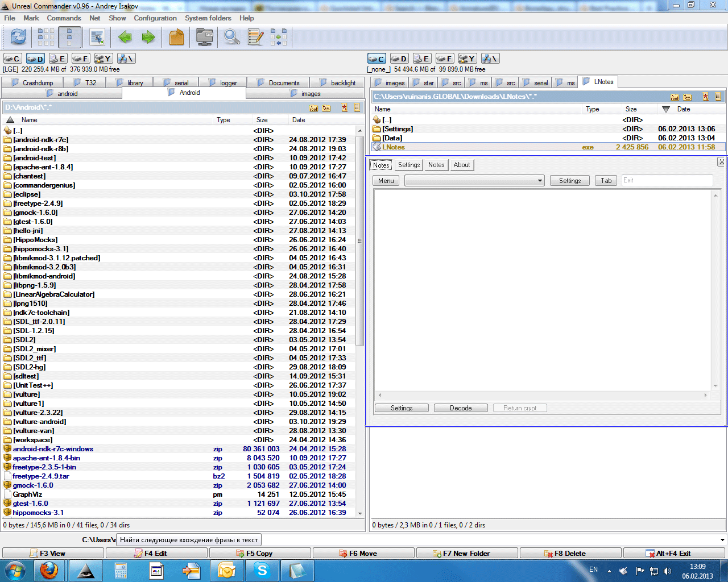
Task: Open the File menu
Action: click(x=10, y=18)
